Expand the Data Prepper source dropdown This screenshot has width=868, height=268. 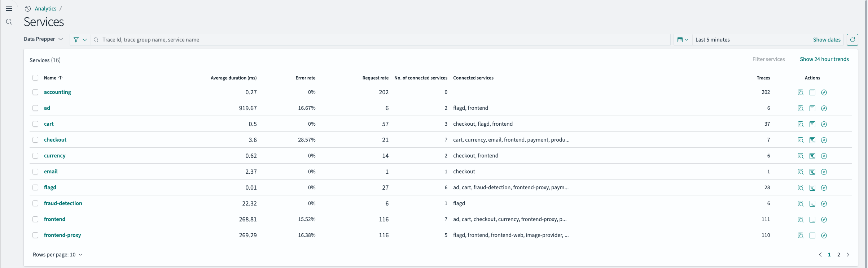coord(43,39)
